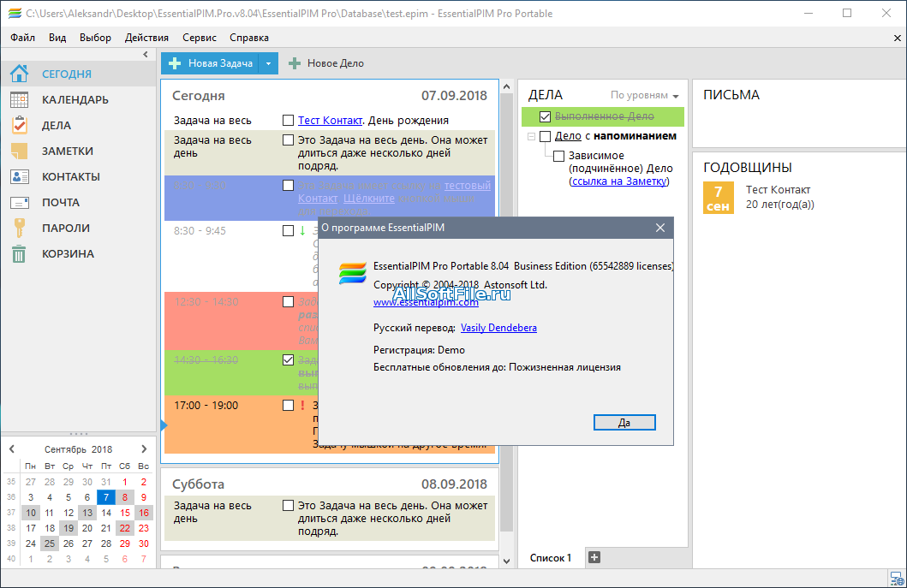
Task: Open Почта via envelope icon
Action: (19, 202)
